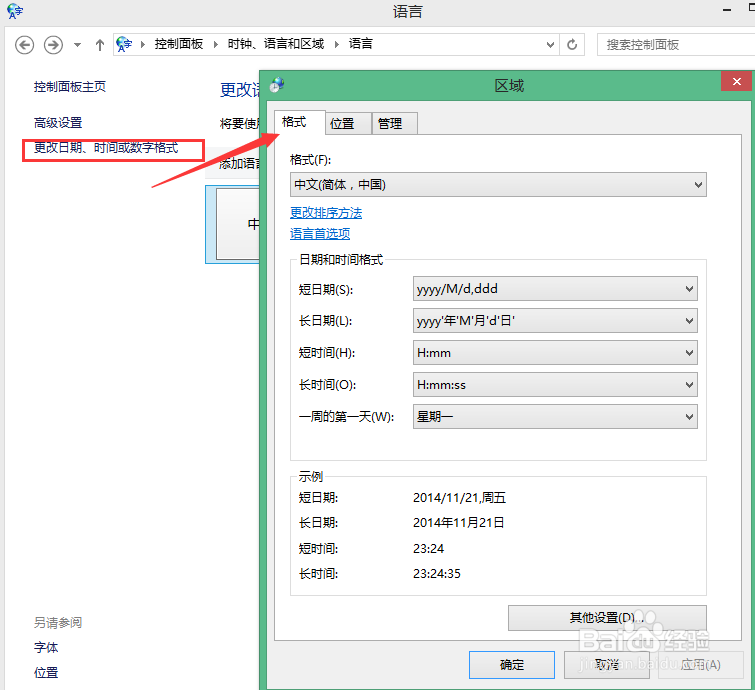The width and height of the screenshot is (755, 690).
Task: Close the 区域 dialog
Action: click(x=736, y=81)
